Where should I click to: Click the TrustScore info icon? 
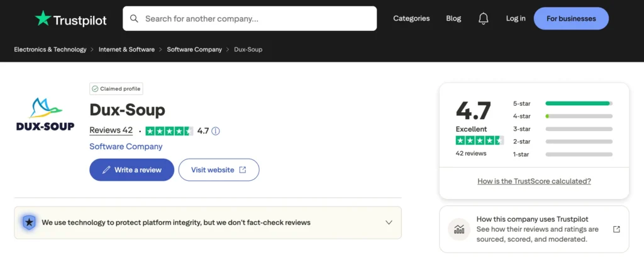point(216,131)
